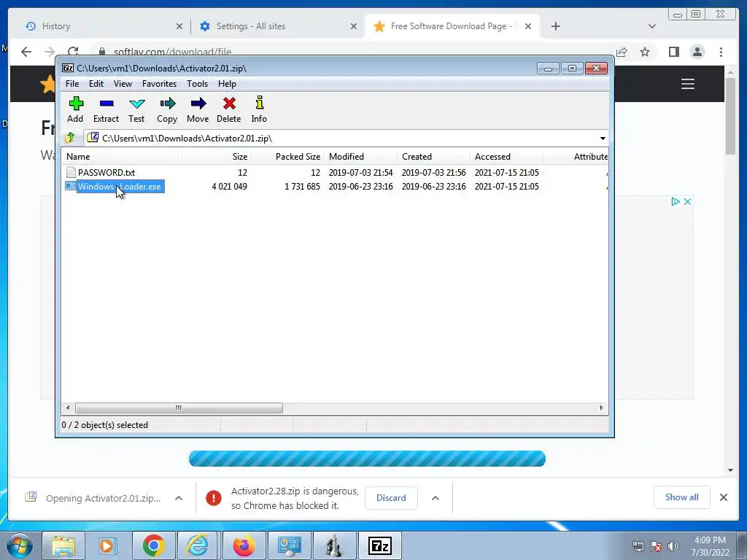
Task: Close the ad with the X icon
Action: [687, 201]
